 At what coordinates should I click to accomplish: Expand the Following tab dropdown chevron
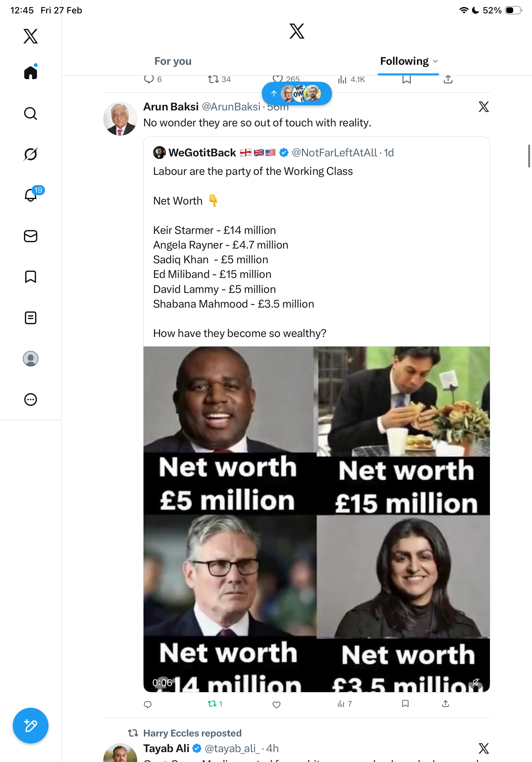(435, 61)
